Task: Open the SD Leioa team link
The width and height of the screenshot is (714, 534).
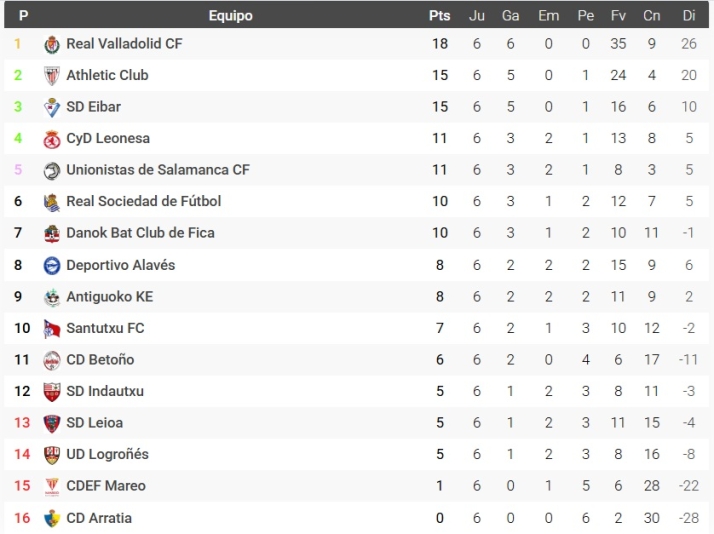Action: coord(95,423)
